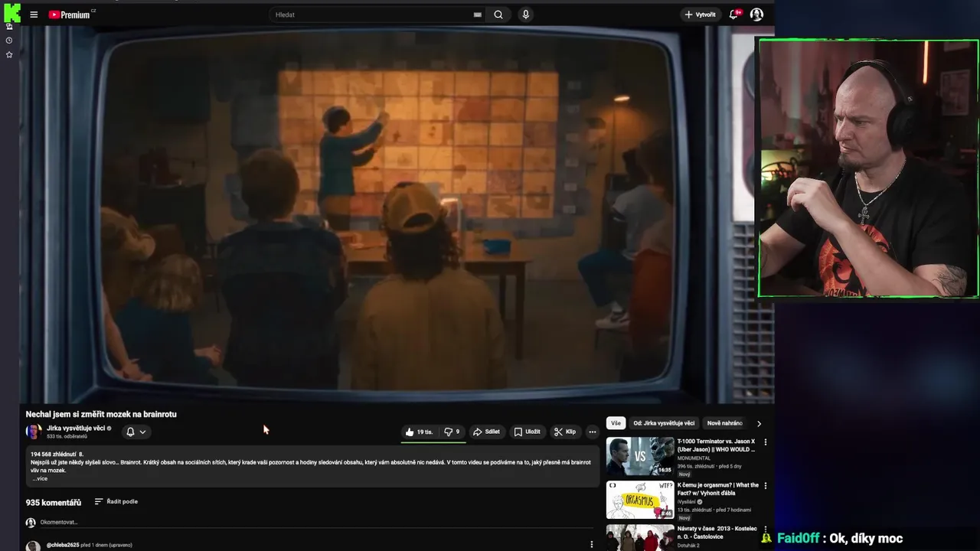Screen dimensions: 980x551
Task: Open more actions ellipsis under video
Action: coord(592,432)
